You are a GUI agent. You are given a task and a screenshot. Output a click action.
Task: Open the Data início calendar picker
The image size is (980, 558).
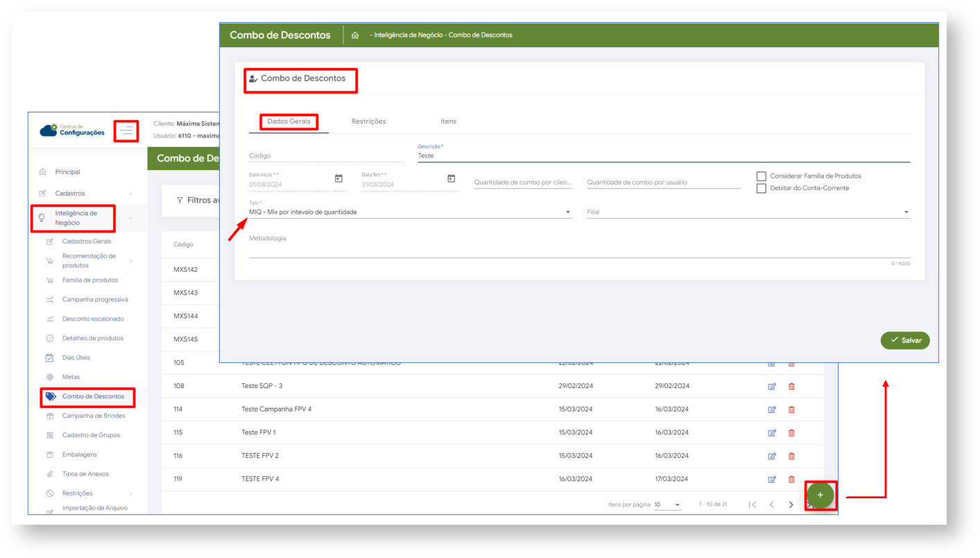338,179
